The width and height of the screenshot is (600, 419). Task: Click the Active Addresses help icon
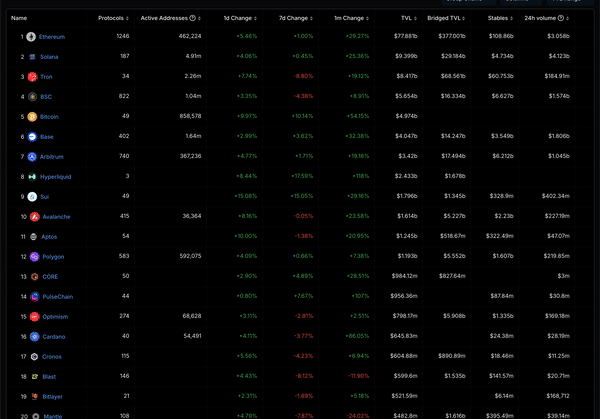(x=192, y=18)
